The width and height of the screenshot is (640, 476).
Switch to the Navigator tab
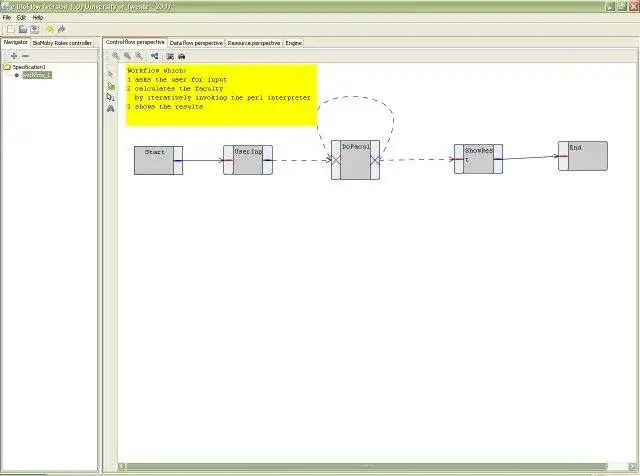tap(16, 42)
